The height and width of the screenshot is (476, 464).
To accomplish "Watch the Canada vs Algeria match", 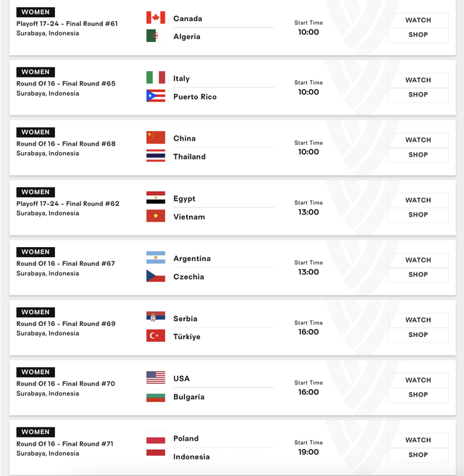I will (418, 20).
